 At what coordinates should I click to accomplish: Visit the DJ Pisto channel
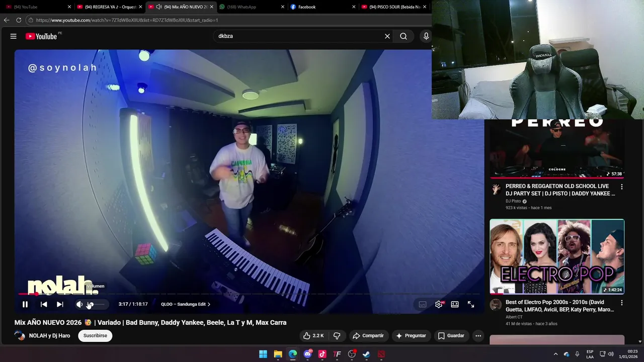click(x=513, y=201)
